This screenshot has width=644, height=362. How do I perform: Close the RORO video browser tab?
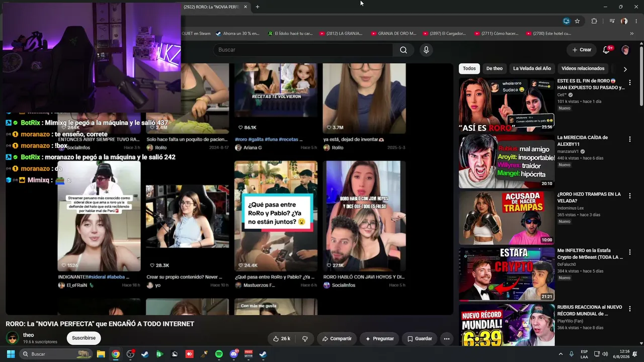(x=246, y=7)
